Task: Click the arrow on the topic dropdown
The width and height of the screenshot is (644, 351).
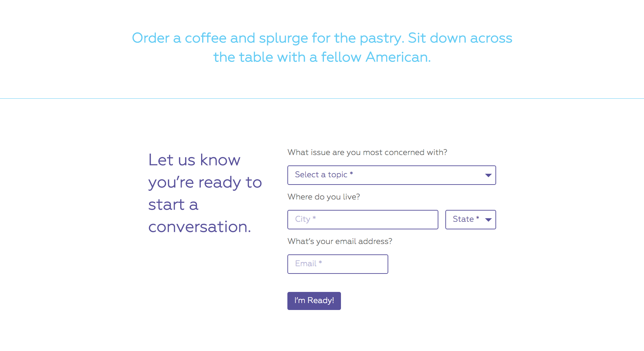Action: pyautogui.click(x=488, y=175)
